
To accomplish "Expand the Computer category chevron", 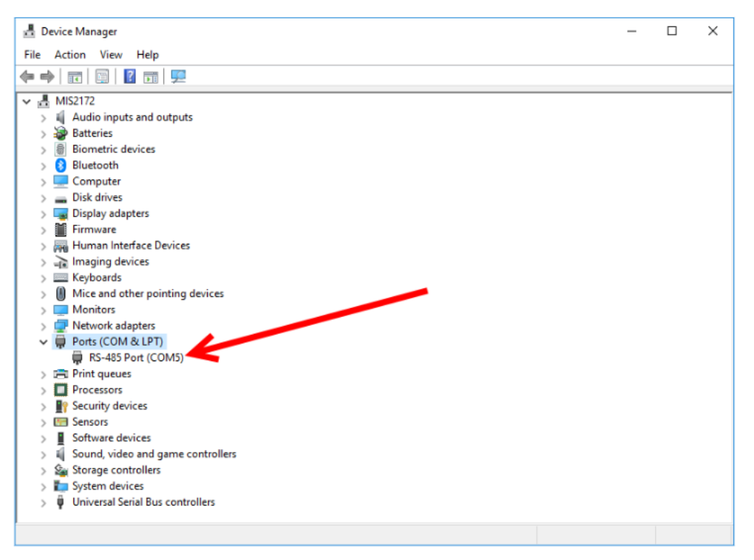I will (44, 182).
